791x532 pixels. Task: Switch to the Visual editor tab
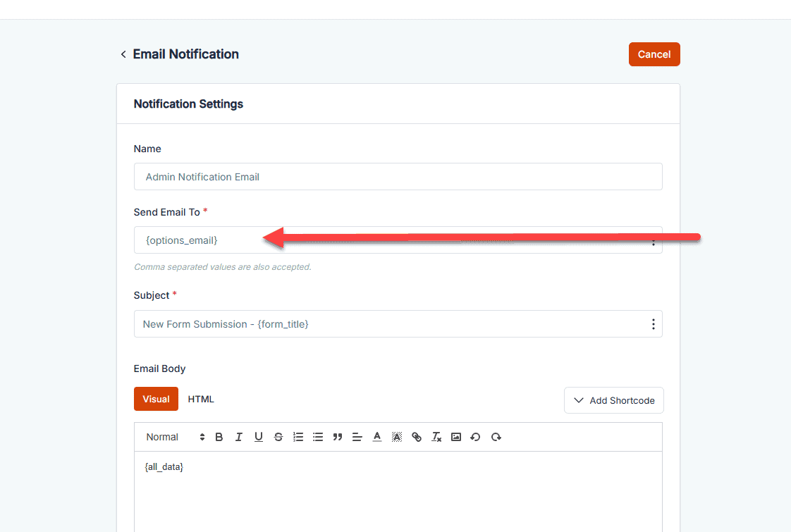tap(156, 399)
